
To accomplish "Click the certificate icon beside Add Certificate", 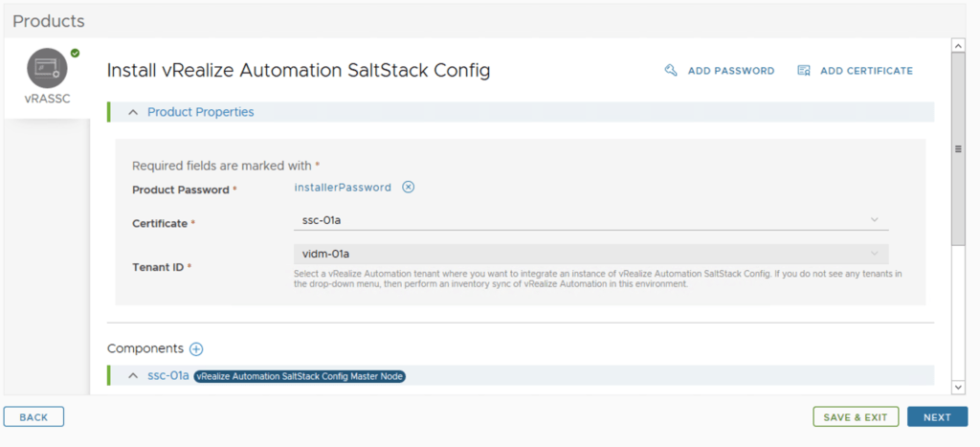I will click(x=804, y=71).
